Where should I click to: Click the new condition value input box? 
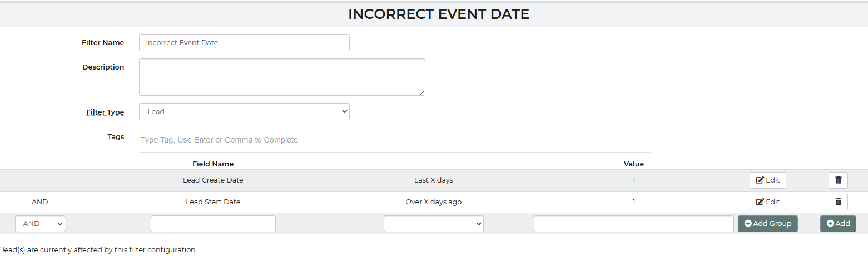[633, 223]
